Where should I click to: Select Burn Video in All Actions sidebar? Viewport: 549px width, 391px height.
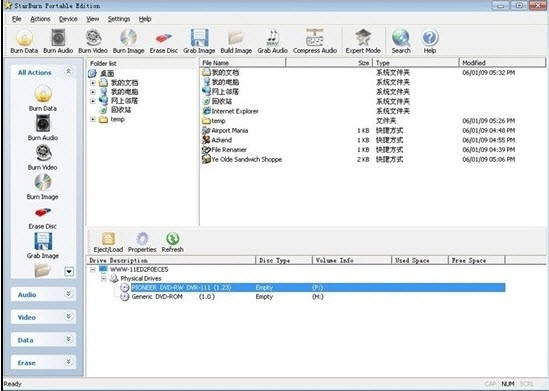pos(43,157)
